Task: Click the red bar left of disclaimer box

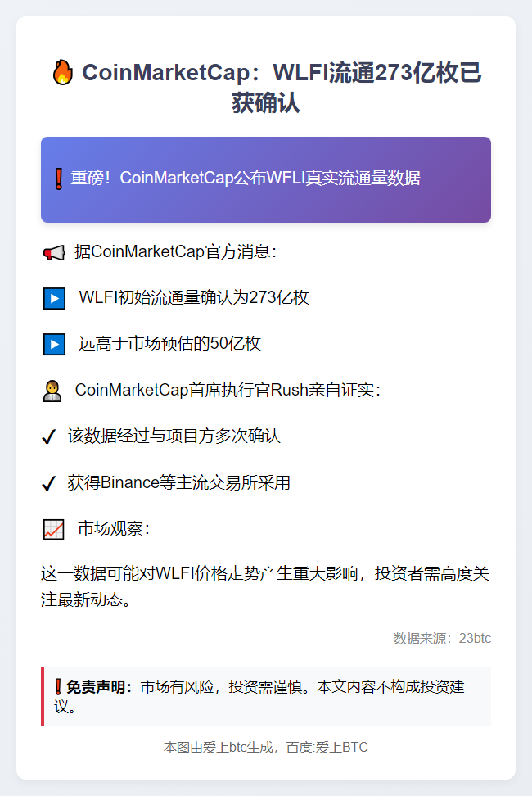Action: pyautogui.click(x=43, y=696)
